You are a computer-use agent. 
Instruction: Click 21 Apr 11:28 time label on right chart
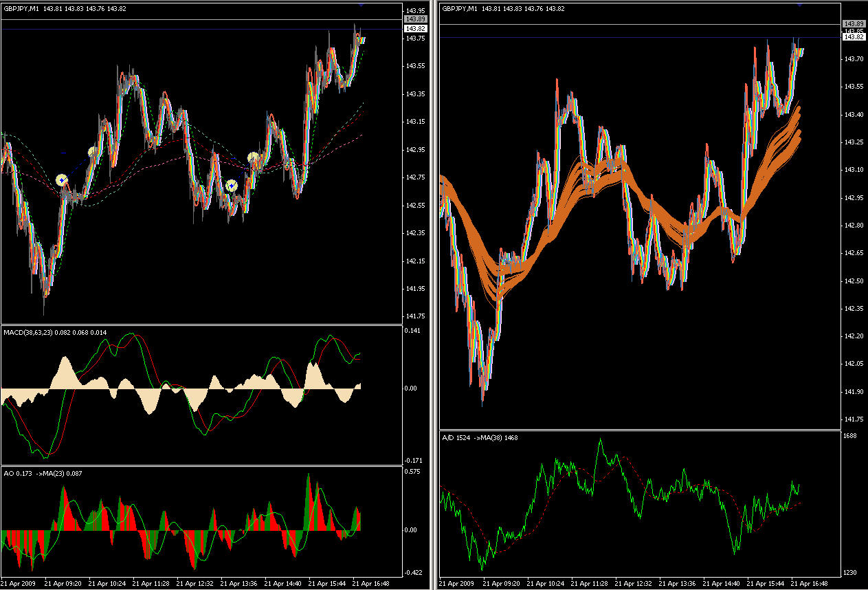click(590, 583)
